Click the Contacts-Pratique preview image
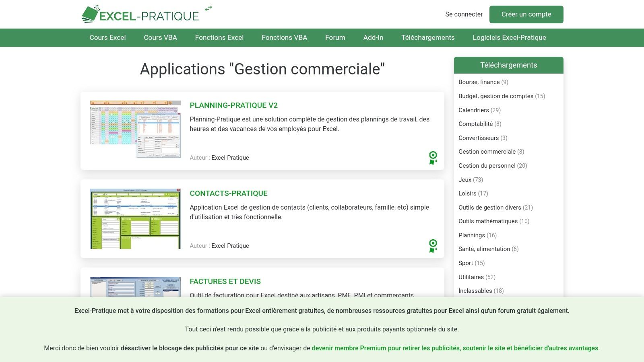This screenshot has height=362, width=644. click(x=136, y=218)
